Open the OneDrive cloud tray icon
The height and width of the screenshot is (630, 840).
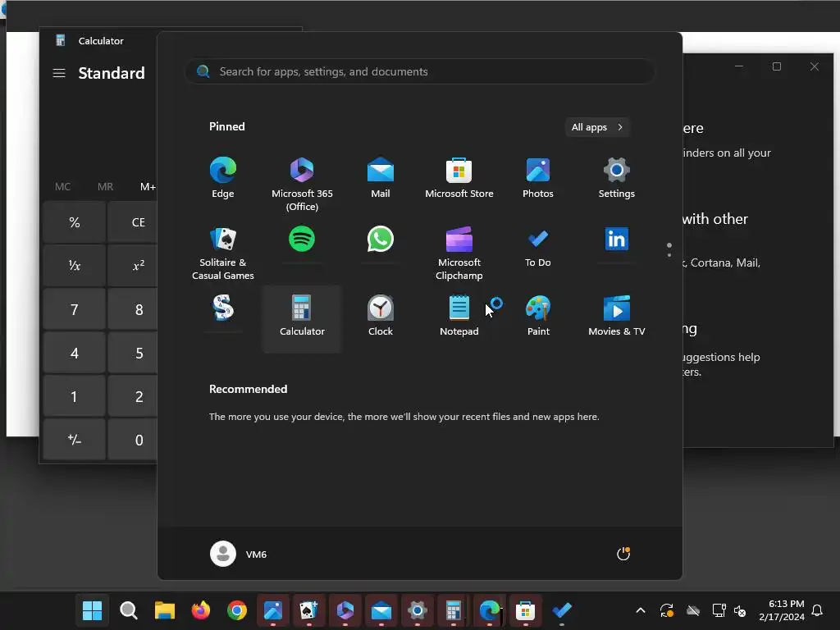693,610
